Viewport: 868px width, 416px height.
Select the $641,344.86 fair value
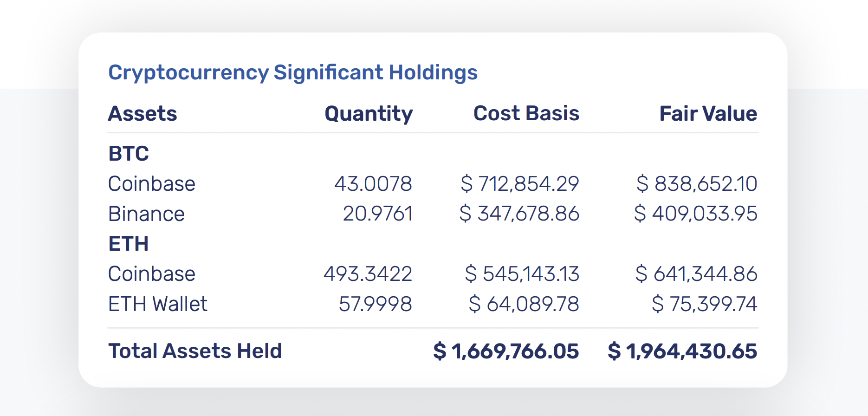[x=696, y=274]
